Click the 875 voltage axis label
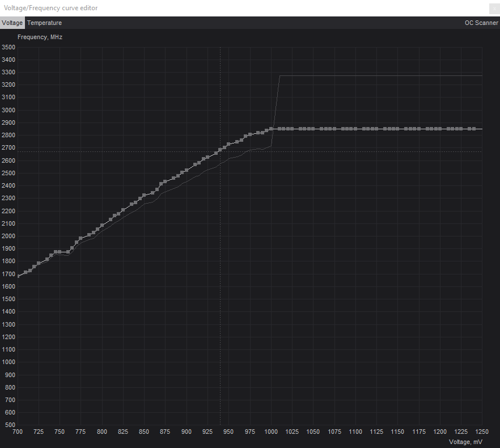Screen dimensions: 500x448 coord(165,432)
